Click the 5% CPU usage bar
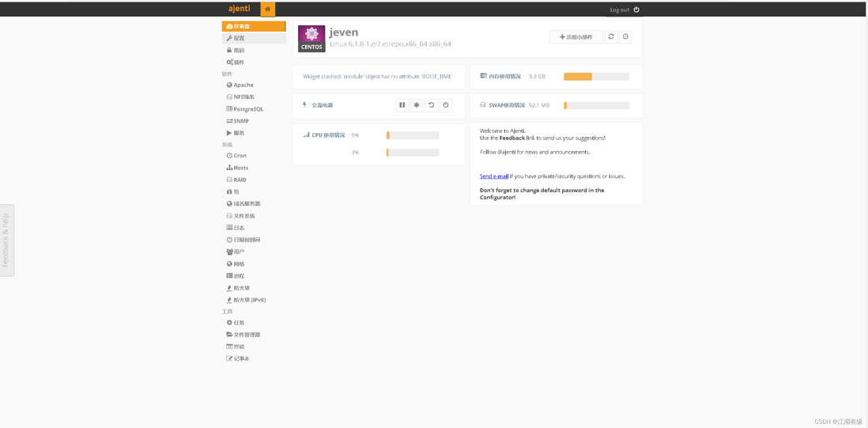The image size is (868, 428). tap(413, 135)
